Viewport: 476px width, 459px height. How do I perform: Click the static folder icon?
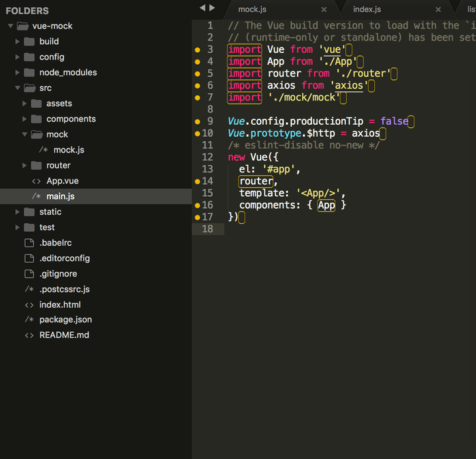click(29, 212)
